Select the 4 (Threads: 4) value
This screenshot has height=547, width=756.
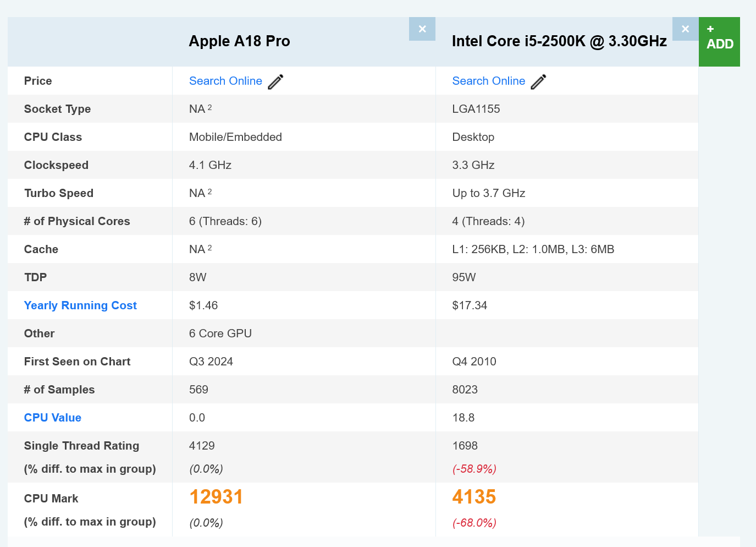[x=489, y=221]
